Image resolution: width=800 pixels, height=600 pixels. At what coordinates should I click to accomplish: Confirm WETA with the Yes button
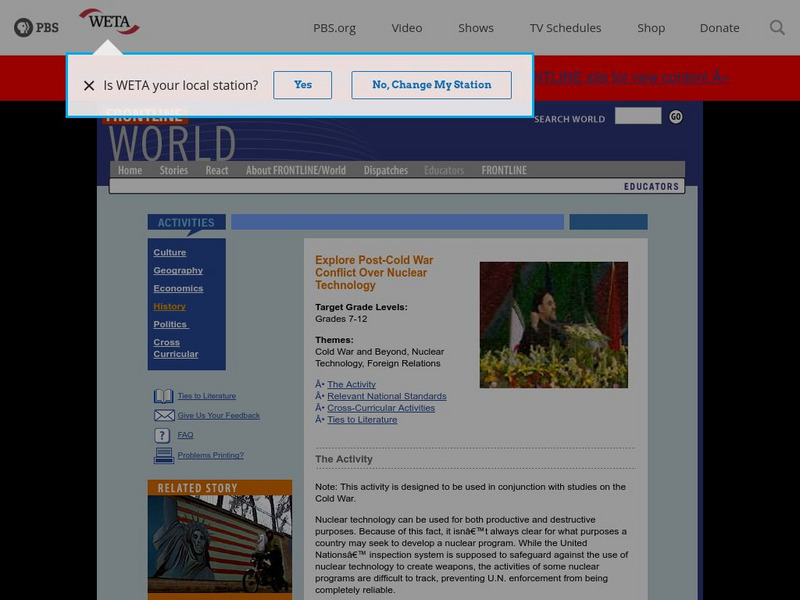(x=303, y=85)
